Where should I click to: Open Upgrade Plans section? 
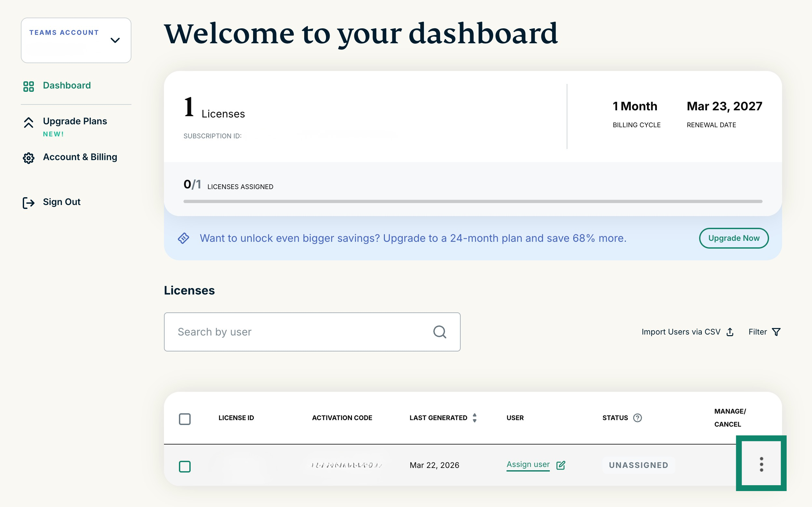pyautogui.click(x=75, y=121)
